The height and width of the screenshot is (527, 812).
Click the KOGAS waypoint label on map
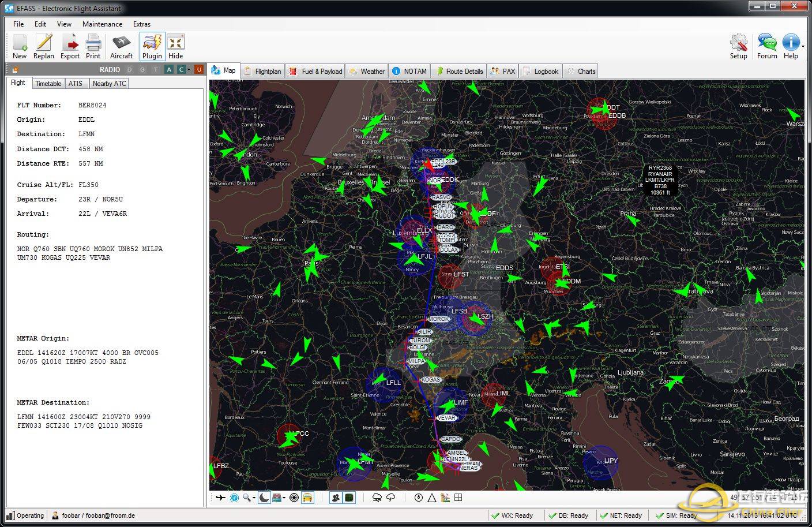point(431,380)
